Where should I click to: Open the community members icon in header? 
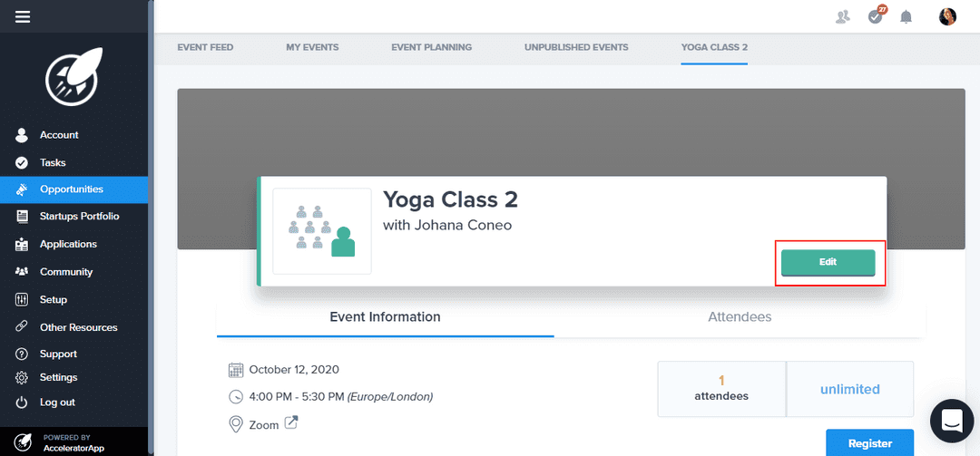tap(843, 16)
